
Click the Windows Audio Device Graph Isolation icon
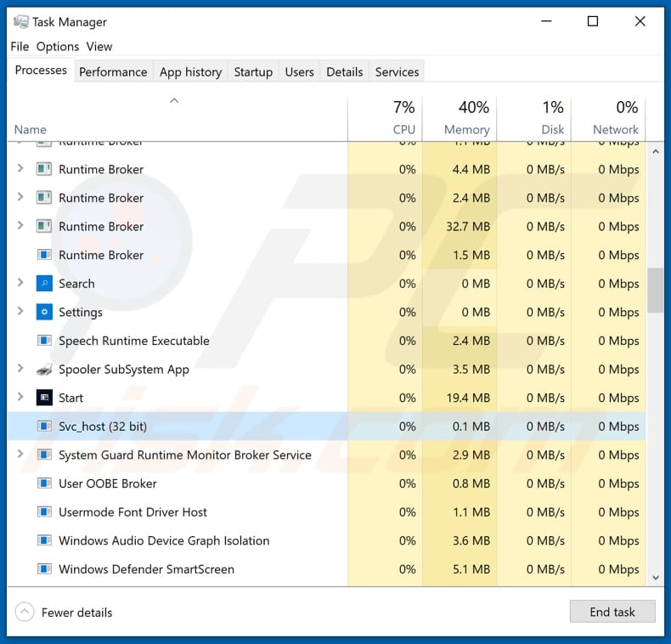pyautogui.click(x=44, y=540)
